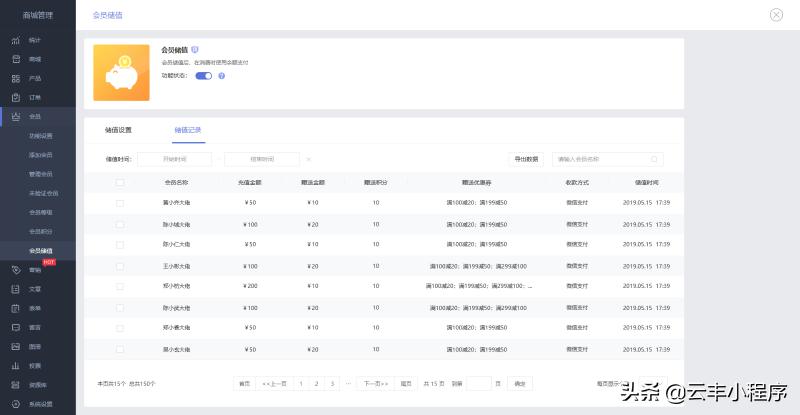The height and width of the screenshot is (415, 800).
Task: Click the blue help question mark icon
Action: tap(221, 76)
